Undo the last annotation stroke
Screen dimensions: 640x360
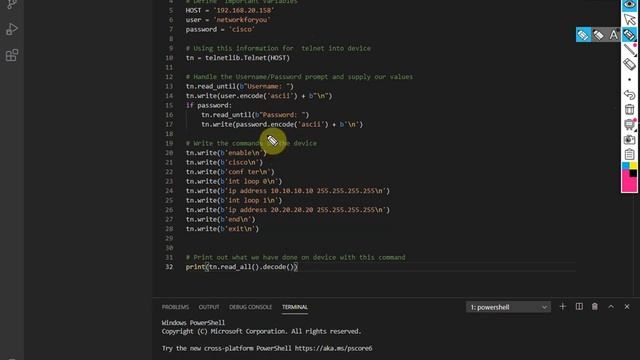pos(630,95)
